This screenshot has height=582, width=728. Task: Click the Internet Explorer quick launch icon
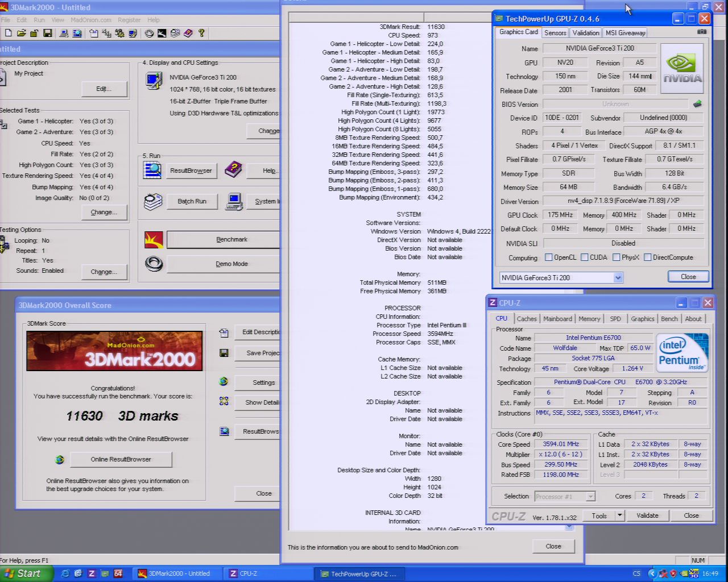click(65, 573)
